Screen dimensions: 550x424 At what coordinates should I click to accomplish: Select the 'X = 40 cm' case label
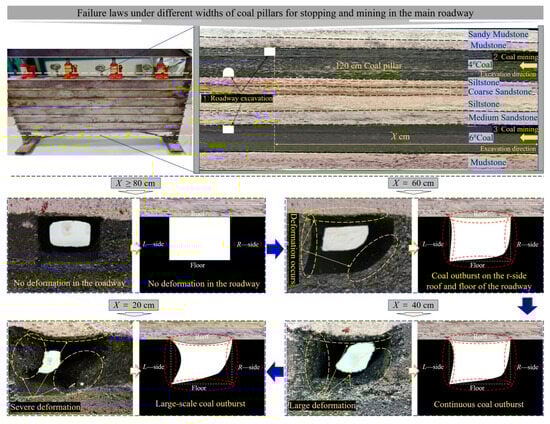[413, 305]
